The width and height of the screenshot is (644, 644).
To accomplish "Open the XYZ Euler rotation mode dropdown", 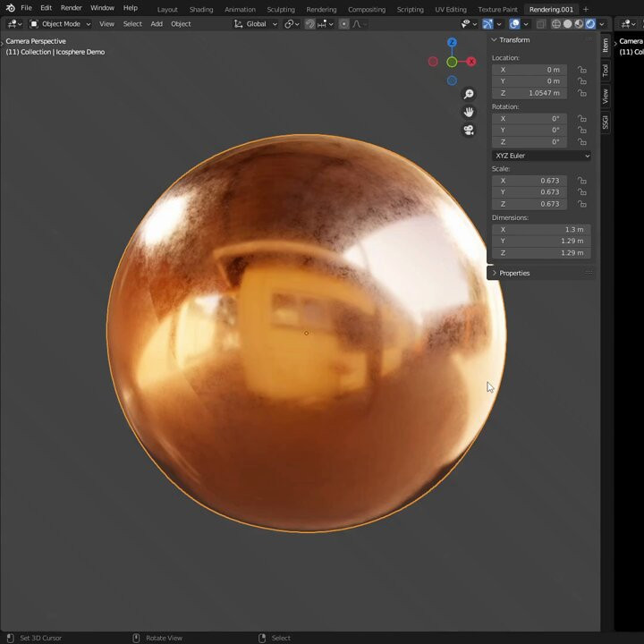I will pos(541,156).
